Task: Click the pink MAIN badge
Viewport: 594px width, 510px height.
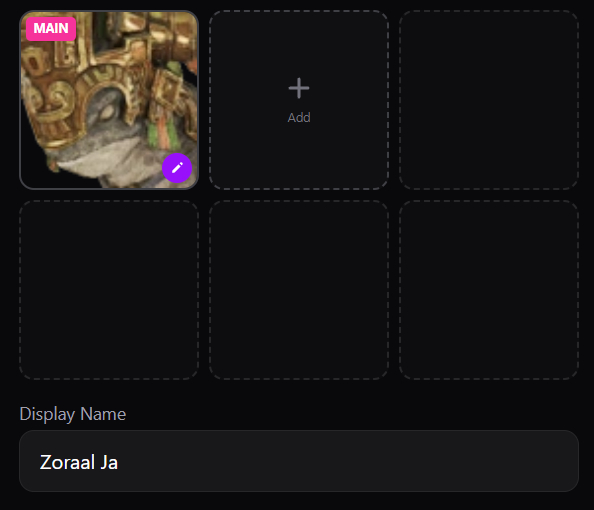Action: pos(51,29)
